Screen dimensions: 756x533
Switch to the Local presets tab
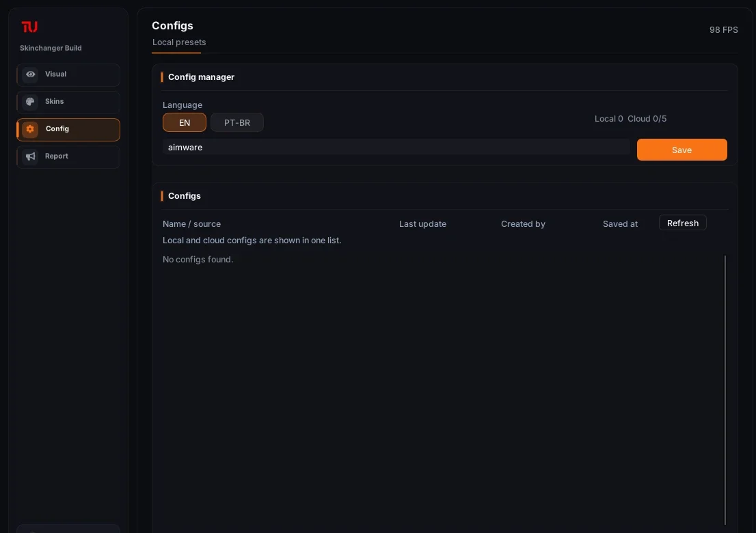point(179,42)
